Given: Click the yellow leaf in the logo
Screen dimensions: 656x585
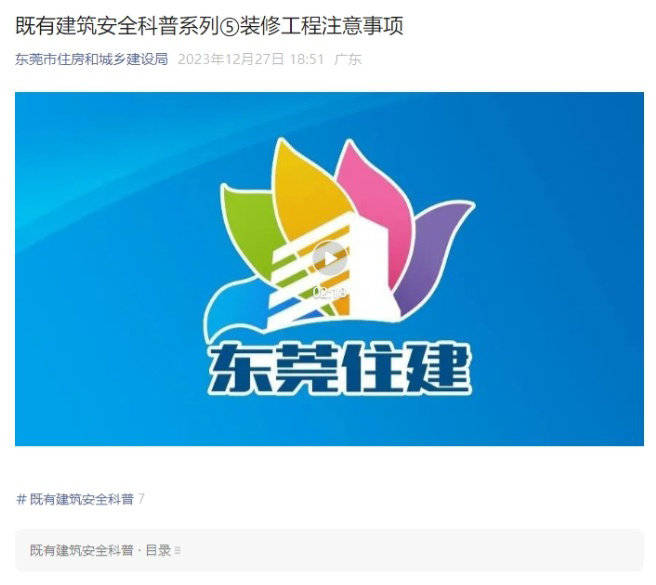Looking at the screenshot, I should click(x=305, y=188).
